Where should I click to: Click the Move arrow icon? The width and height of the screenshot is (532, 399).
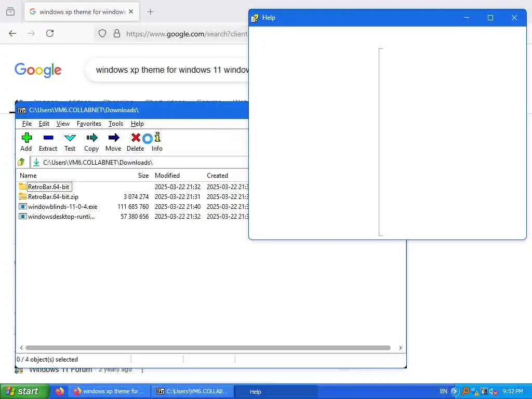pos(114,138)
